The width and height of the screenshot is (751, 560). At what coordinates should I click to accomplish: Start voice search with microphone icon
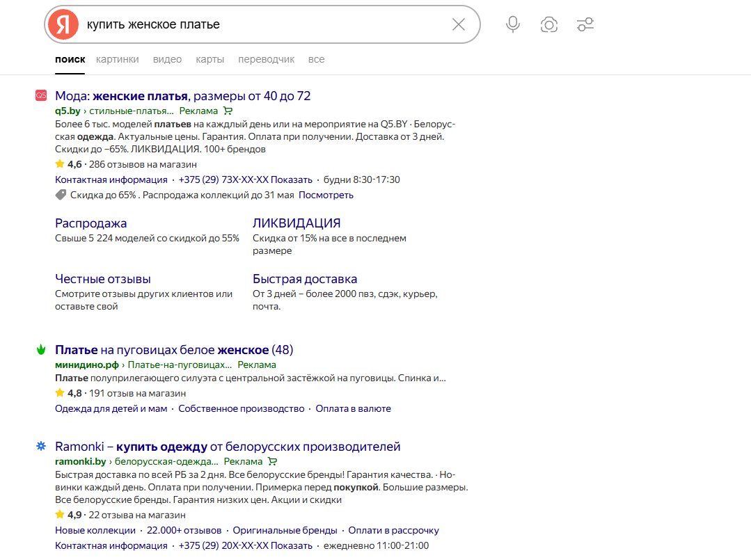(x=512, y=24)
